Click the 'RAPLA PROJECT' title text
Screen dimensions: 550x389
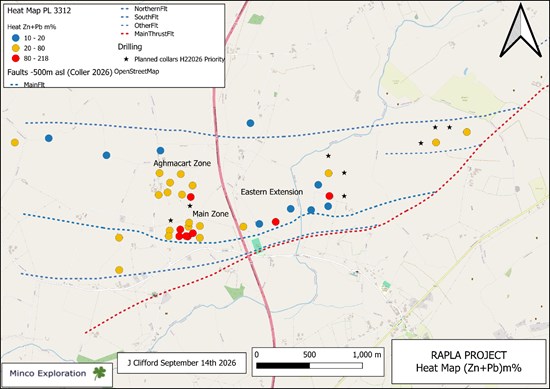pyautogui.click(x=468, y=355)
